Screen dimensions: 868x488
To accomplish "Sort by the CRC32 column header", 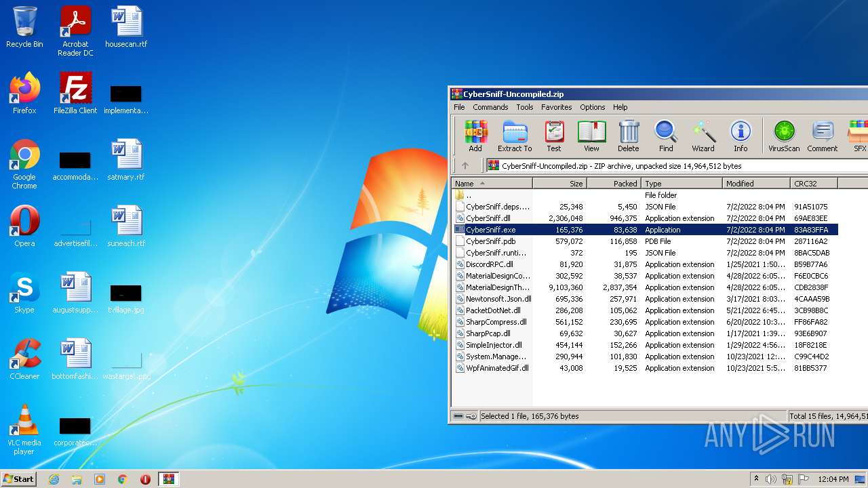I will [814, 184].
